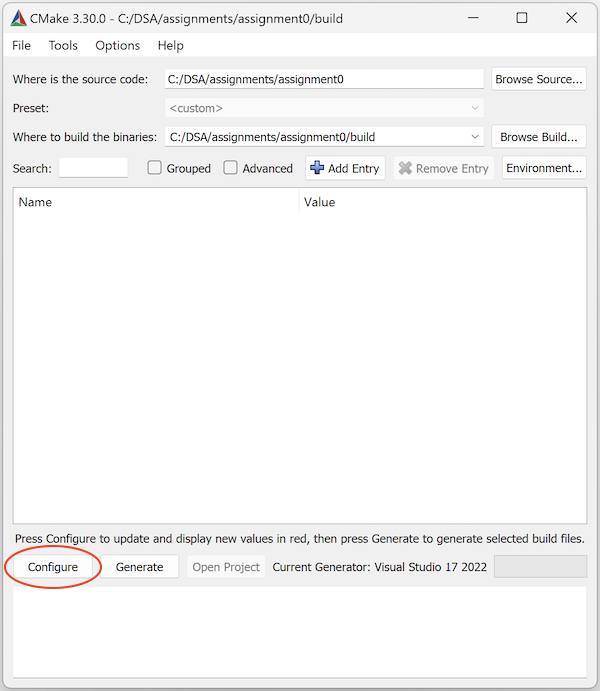This screenshot has width=600, height=691.
Task: Open the Options menu
Action: (x=118, y=45)
